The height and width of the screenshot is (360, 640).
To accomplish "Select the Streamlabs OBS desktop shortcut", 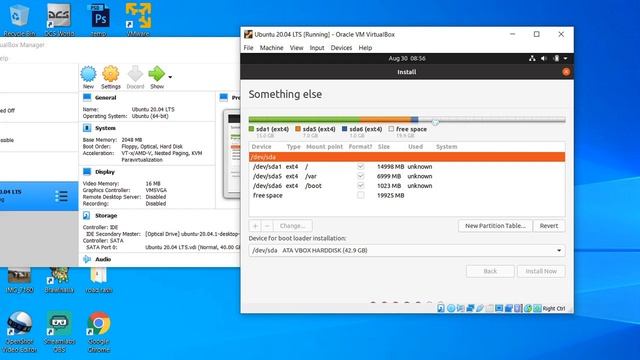I will [59, 332].
